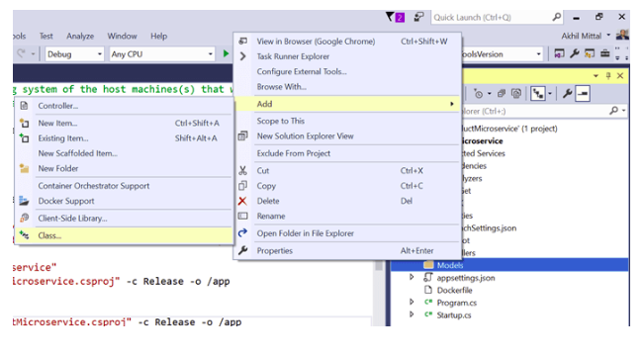Viewport: 644px width, 357px height.
Task: Expand the Startup.cs node
Action: 412,314
